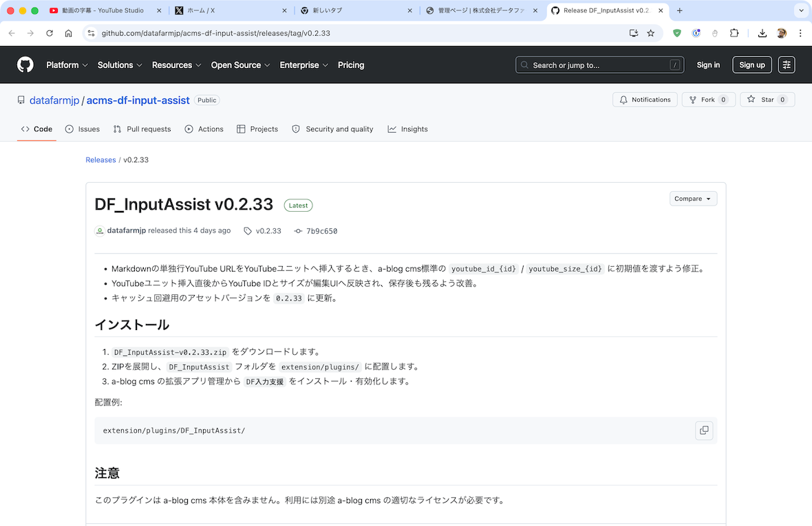Open Notifications bell button

(645, 100)
